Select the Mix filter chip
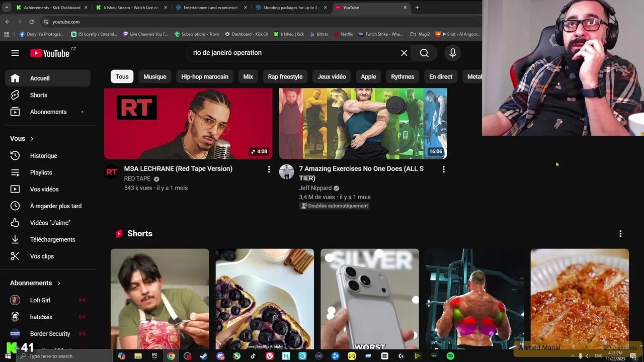644x362 pixels. 248,76
